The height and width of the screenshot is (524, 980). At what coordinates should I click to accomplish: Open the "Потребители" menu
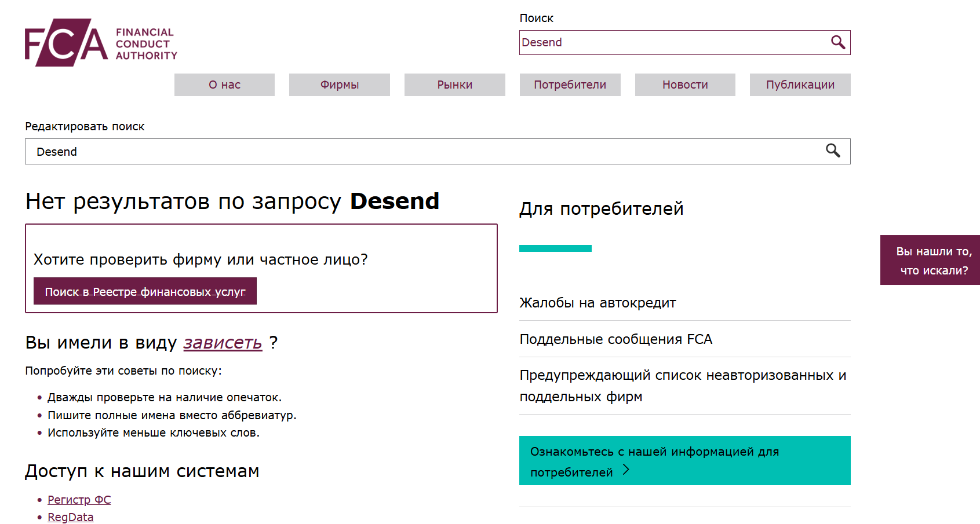coord(570,85)
